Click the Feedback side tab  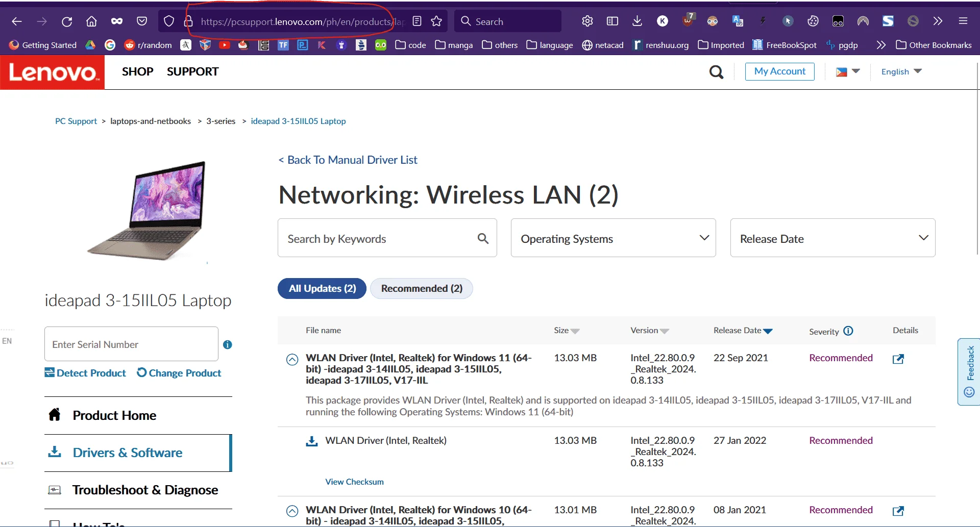pos(969,372)
